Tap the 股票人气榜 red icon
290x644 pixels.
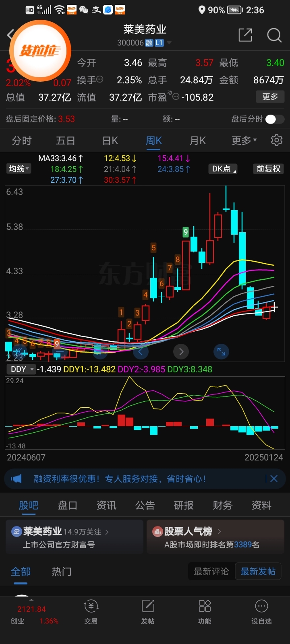coord(157,532)
